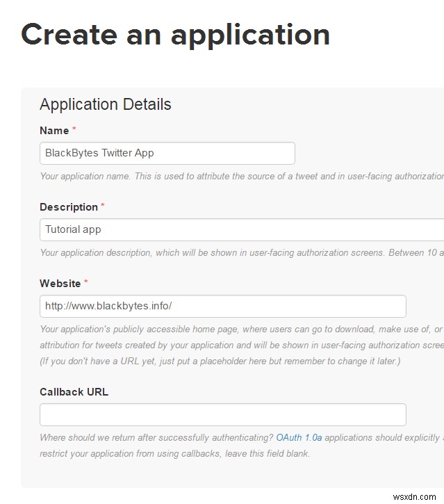Click the Name field label
This screenshot has width=444, height=504.
(x=54, y=131)
